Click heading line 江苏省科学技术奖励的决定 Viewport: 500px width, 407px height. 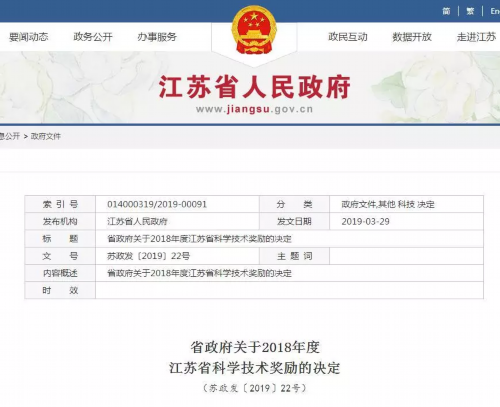(x=255, y=368)
